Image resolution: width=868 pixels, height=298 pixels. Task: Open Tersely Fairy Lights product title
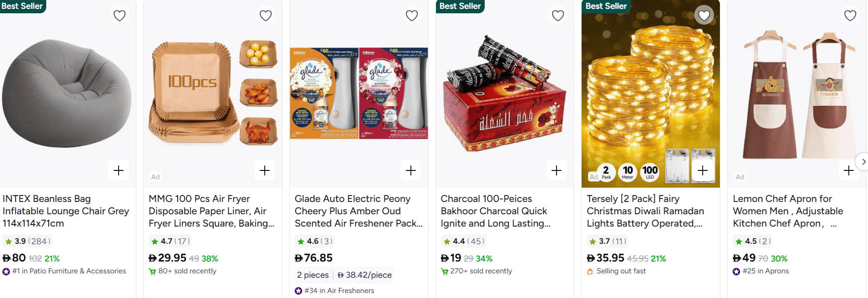(x=645, y=211)
